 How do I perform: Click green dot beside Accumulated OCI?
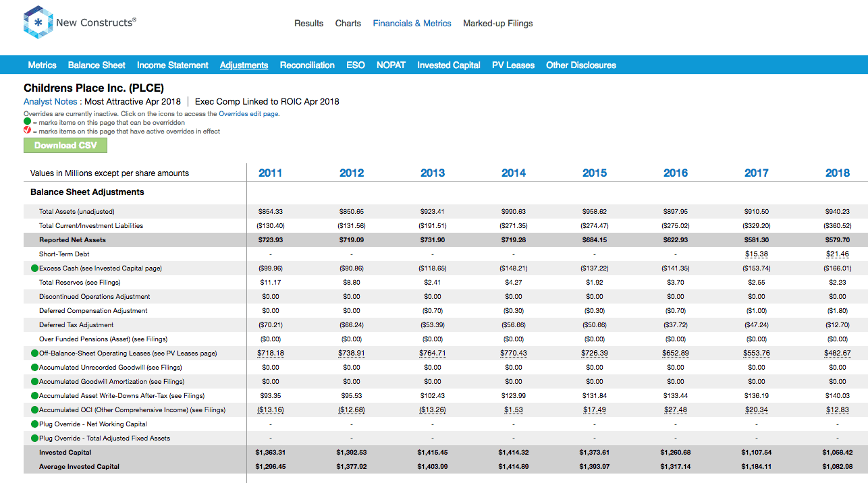pyautogui.click(x=34, y=410)
